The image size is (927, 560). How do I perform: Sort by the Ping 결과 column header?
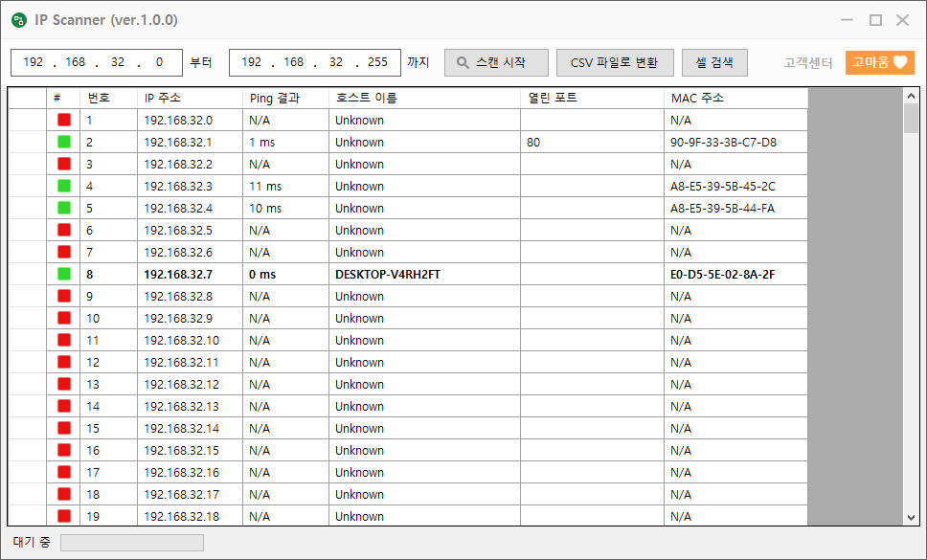pos(285,98)
